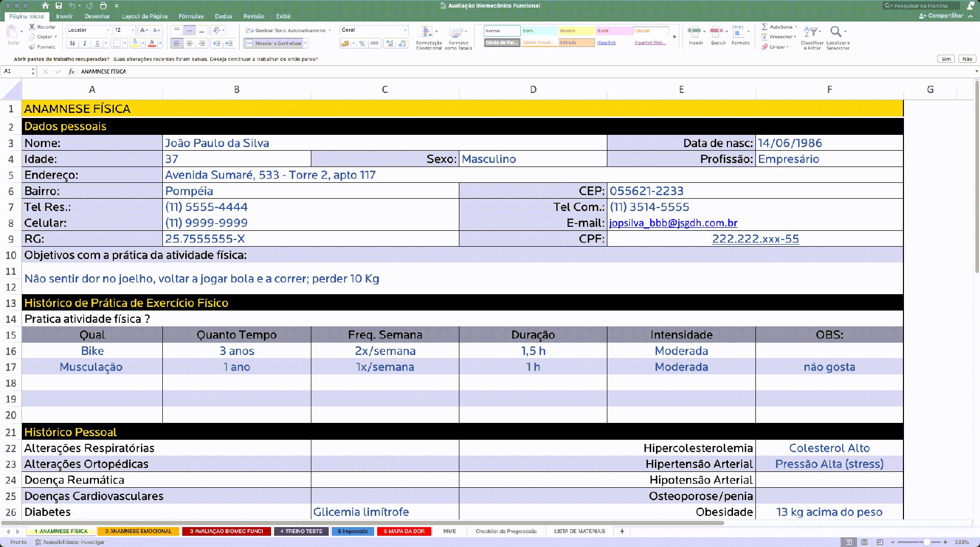Click the Sim button in recovery prompt
The width and height of the screenshot is (980, 547).
pos(946,59)
